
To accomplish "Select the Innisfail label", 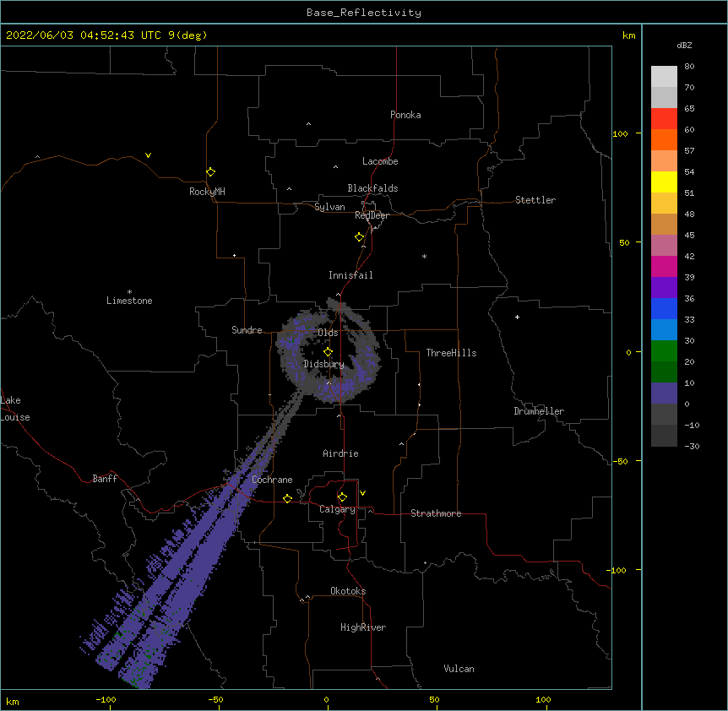I will tap(350, 275).
